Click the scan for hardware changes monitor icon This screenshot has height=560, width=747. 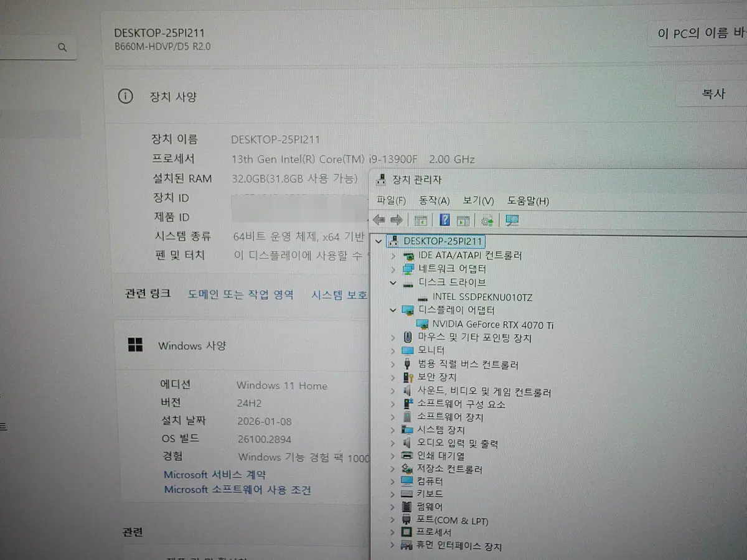tap(512, 220)
